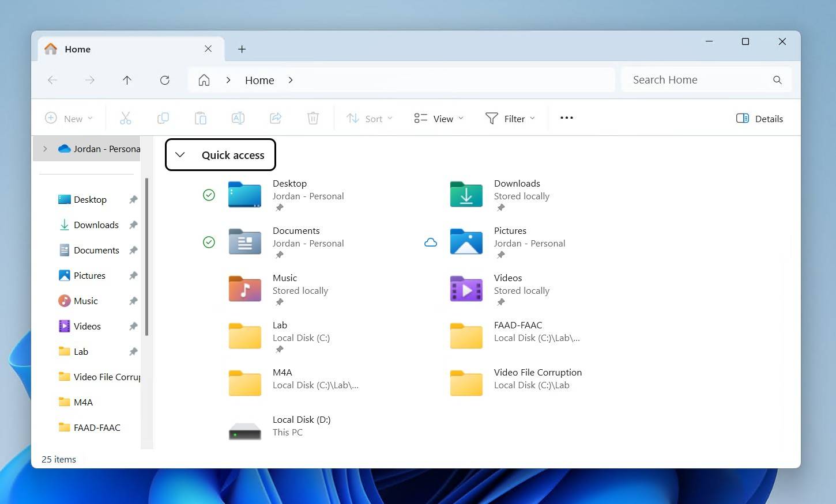Unpin Desktop using its sidebar pin icon
Image resolution: width=836 pixels, height=504 pixels.
tap(133, 200)
